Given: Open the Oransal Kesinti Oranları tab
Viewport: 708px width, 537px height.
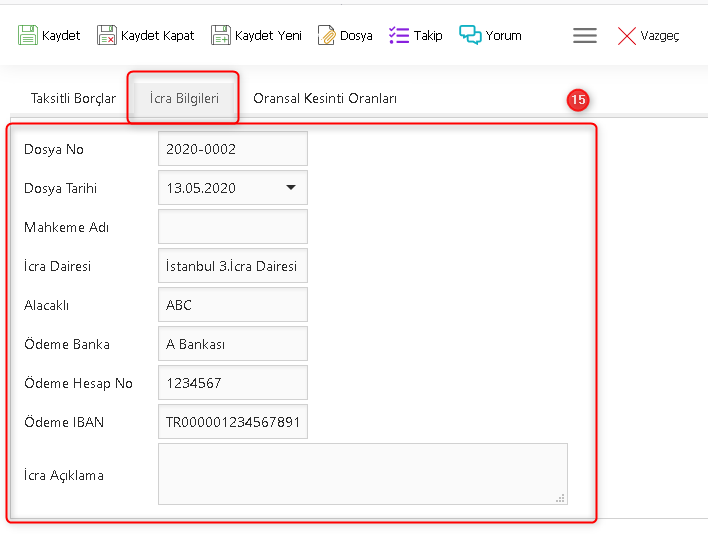Looking at the screenshot, I should pyautogui.click(x=325, y=98).
